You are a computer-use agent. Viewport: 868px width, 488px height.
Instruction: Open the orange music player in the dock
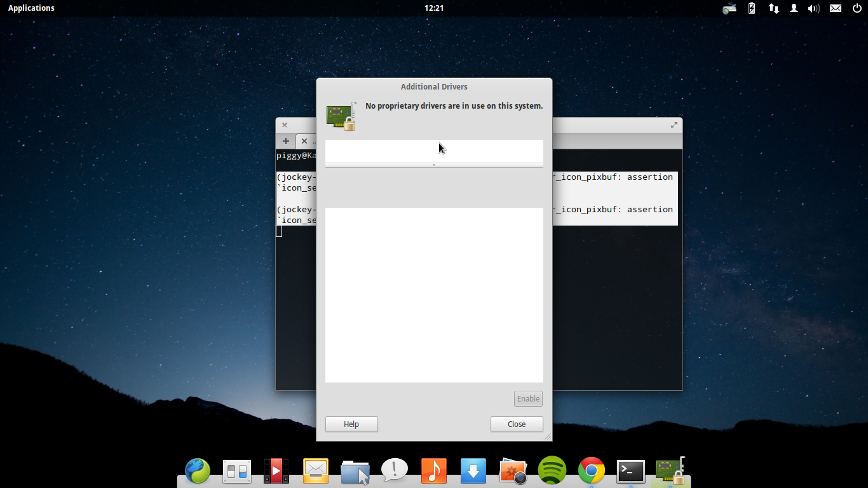tap(433, 471)
